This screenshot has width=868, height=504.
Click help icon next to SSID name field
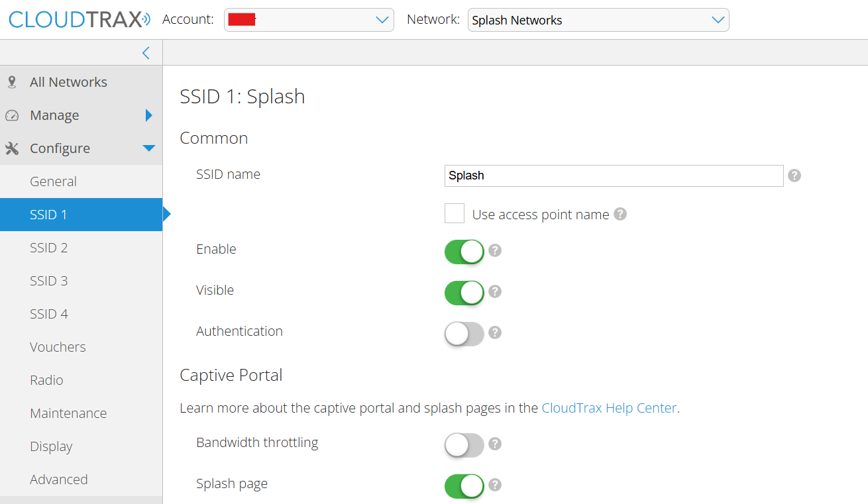pyautogui.click(x=795, y=176)
